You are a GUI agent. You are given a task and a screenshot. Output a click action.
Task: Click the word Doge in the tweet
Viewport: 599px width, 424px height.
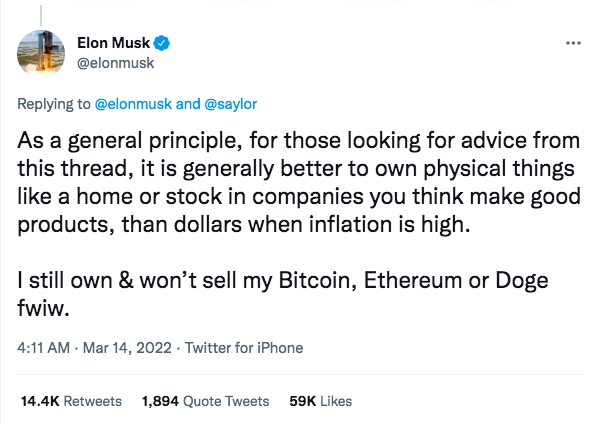tap(522, 281)
